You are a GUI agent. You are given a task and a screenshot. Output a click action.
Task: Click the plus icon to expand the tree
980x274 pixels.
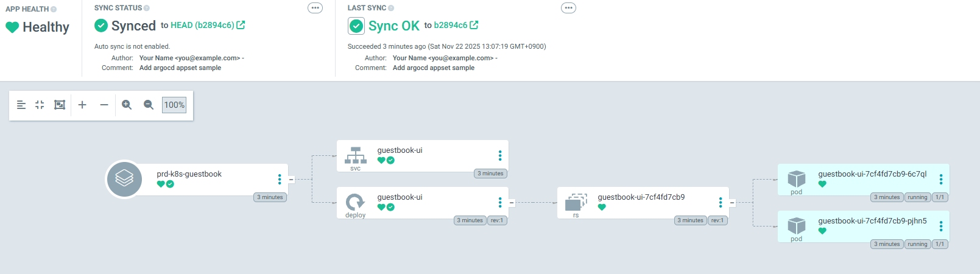click(82, 105)
